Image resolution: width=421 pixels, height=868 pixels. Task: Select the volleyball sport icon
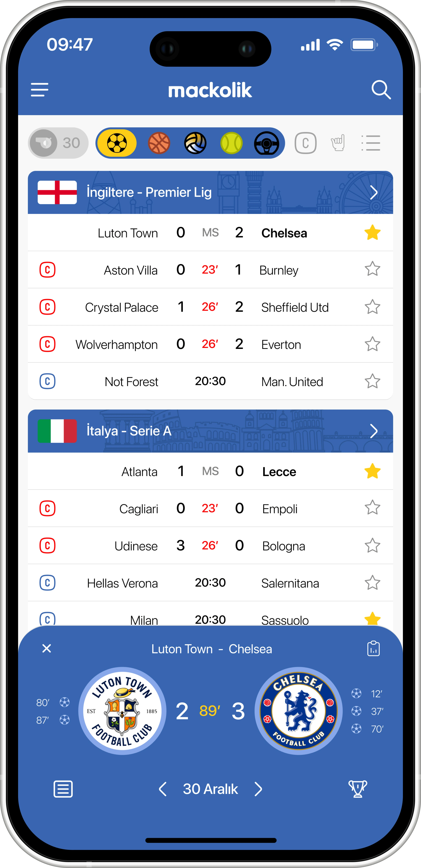tap(195, 143)
